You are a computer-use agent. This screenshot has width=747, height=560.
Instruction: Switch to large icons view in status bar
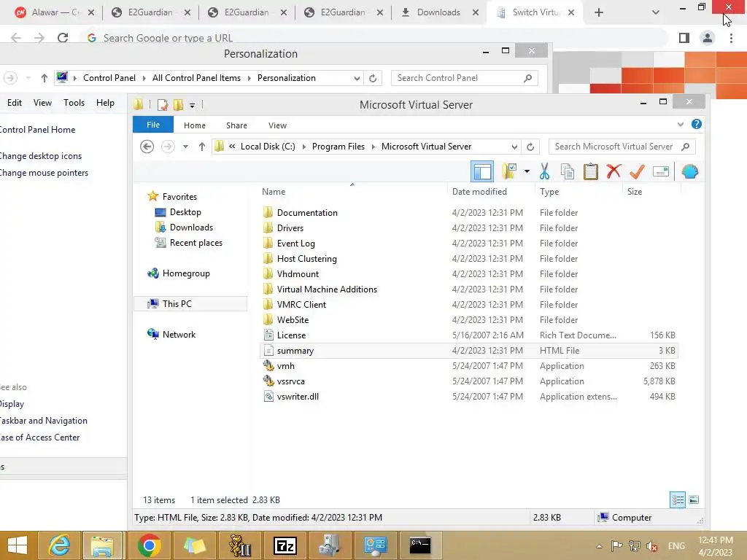click(694, 499)
